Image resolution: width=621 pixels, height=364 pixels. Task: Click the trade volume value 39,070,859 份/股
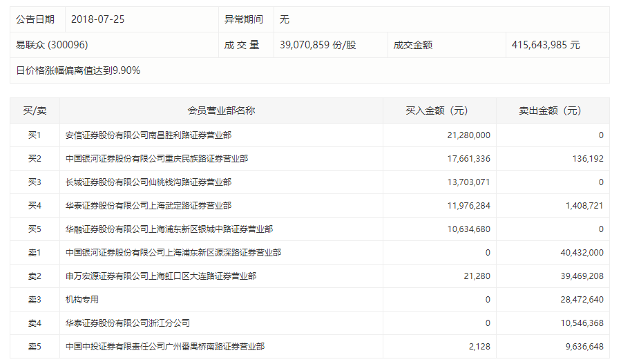tap(318, 45)
